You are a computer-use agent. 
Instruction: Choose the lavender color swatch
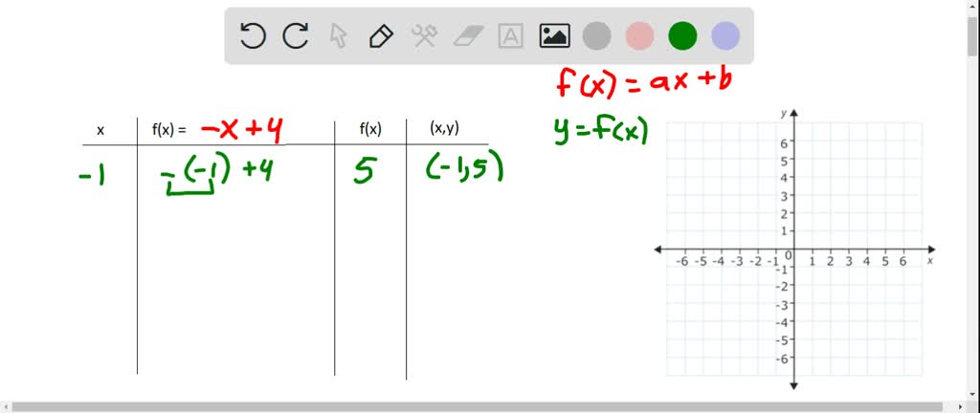click(725, 36)
